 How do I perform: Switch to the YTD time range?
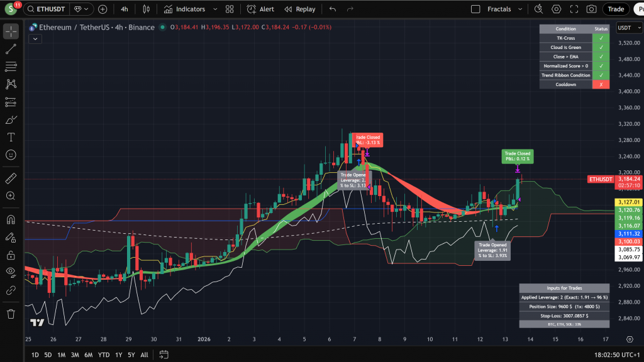104,354
